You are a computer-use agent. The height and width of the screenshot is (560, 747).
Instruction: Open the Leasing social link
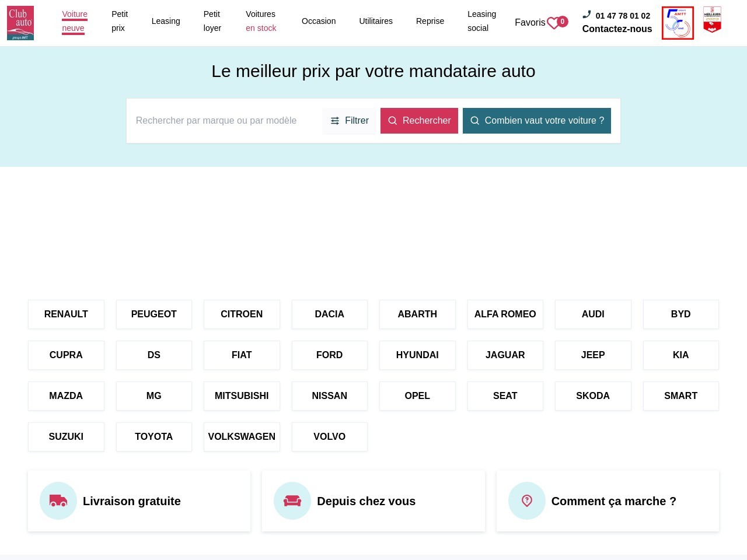(x=481, y=21)
